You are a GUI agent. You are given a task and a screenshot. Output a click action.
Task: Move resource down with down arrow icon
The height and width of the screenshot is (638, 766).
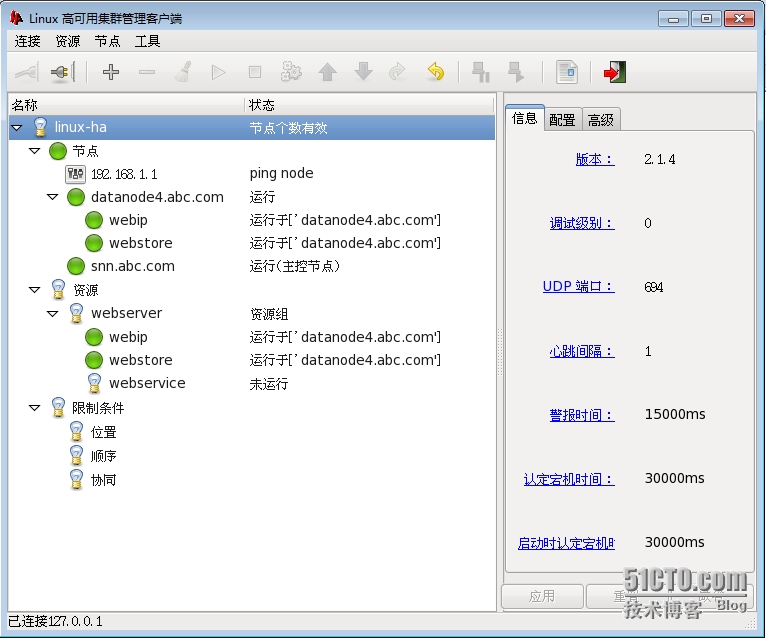coord(363,72)
